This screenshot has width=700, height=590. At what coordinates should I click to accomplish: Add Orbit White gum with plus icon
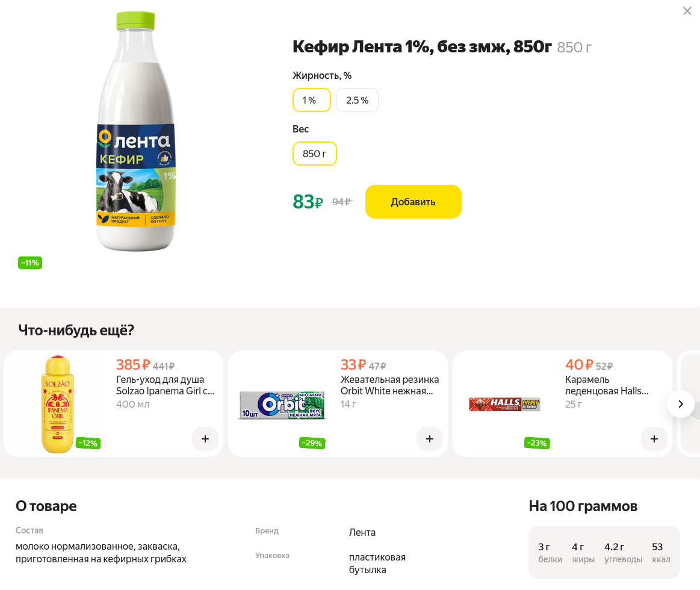tap(430, 439)
